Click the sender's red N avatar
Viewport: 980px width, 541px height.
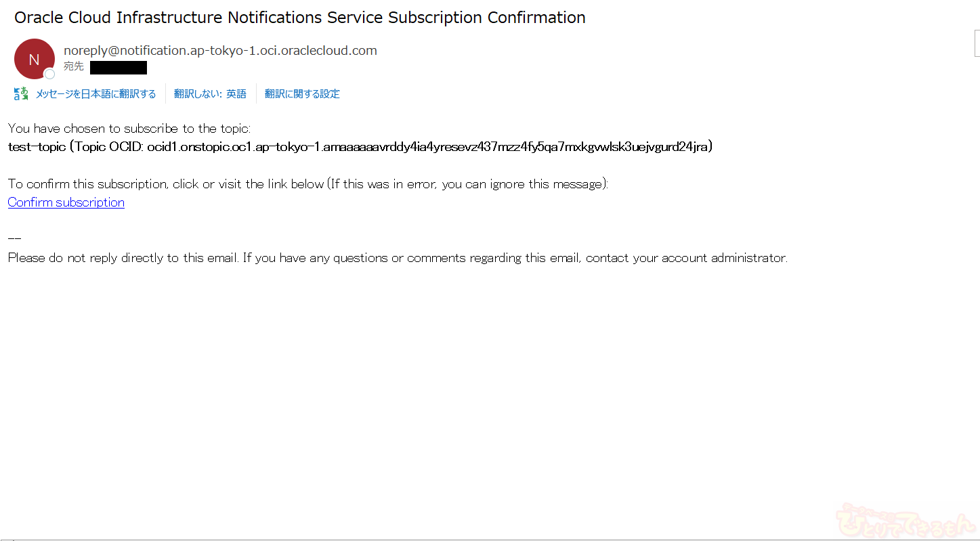(x=33, y=58)
